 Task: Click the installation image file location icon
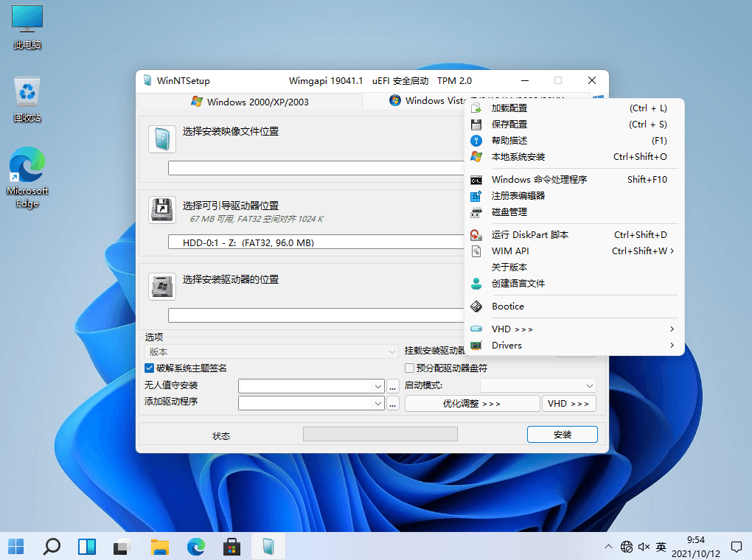(x=162, y=139)
